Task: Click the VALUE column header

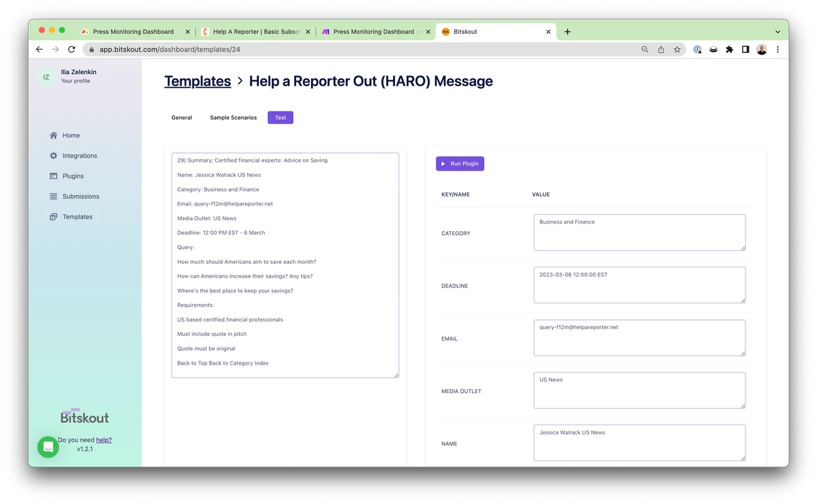Action: pyautogui.click(x=541, y=195)
